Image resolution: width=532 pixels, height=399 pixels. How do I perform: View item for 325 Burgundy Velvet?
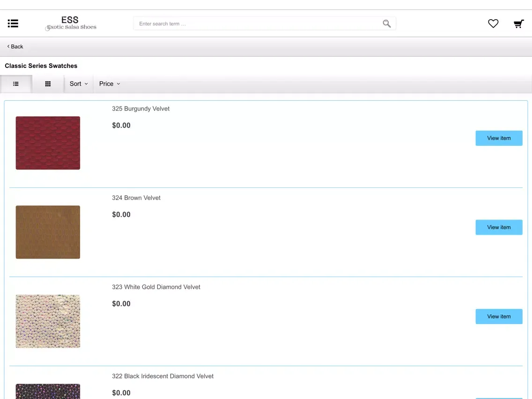[499, 138]
